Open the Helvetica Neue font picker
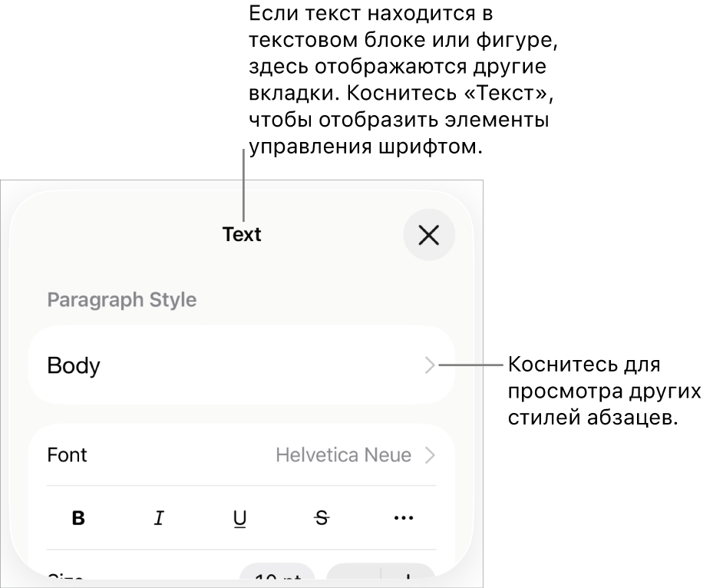This screenshot has width=713, height=588. click(343, 455)
